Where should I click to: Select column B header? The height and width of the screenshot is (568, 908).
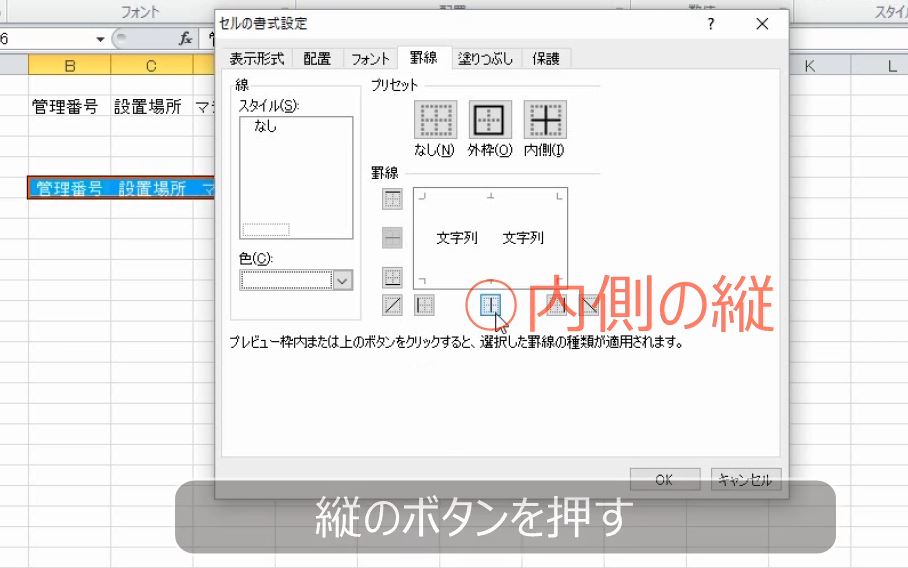(x=69, y=65)
